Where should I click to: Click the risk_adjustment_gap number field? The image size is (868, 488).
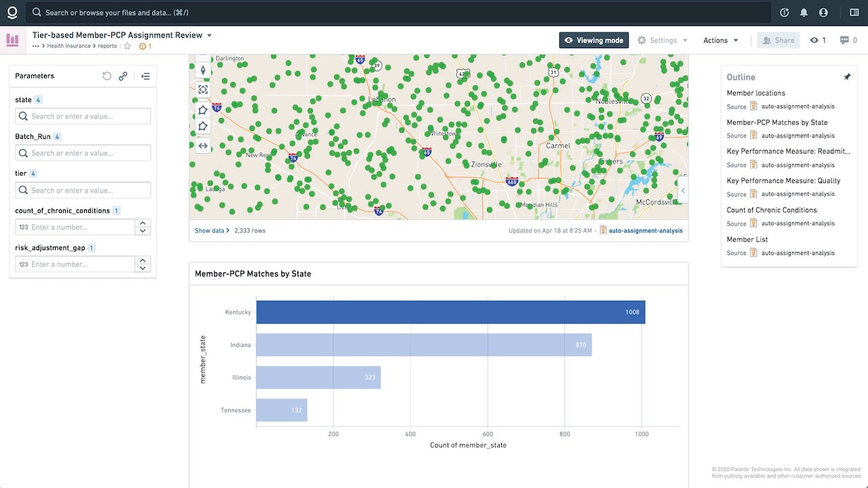(x=75, y=264)
